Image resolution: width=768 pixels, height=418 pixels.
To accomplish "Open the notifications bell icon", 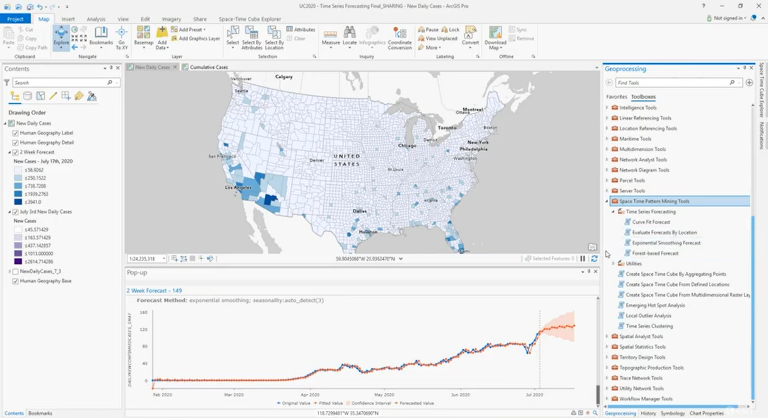I will pos(753,18).
